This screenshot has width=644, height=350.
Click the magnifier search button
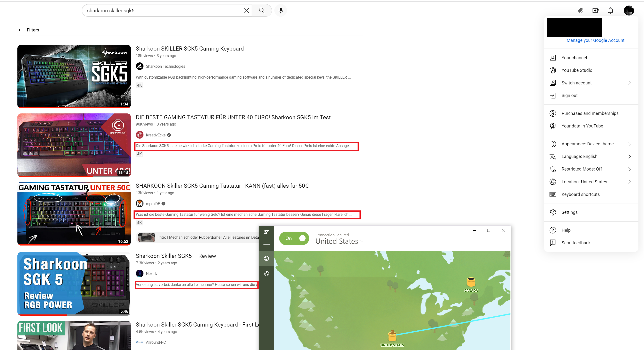262,10
